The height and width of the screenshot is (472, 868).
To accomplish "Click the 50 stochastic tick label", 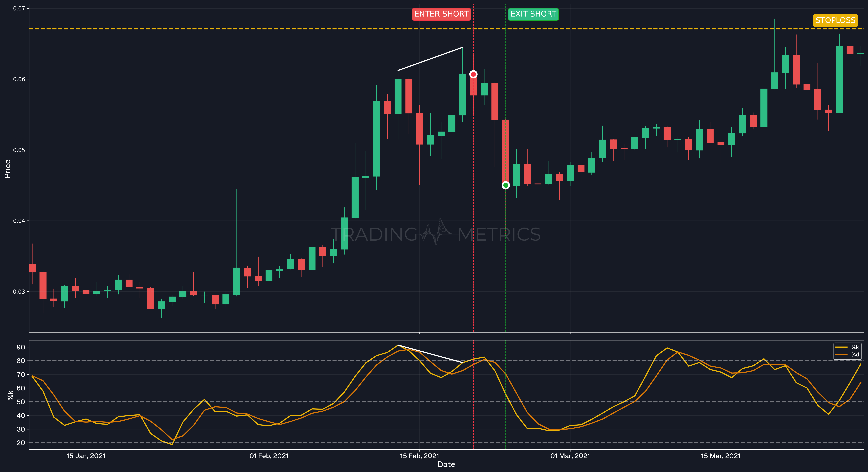I will click(21, 402).
